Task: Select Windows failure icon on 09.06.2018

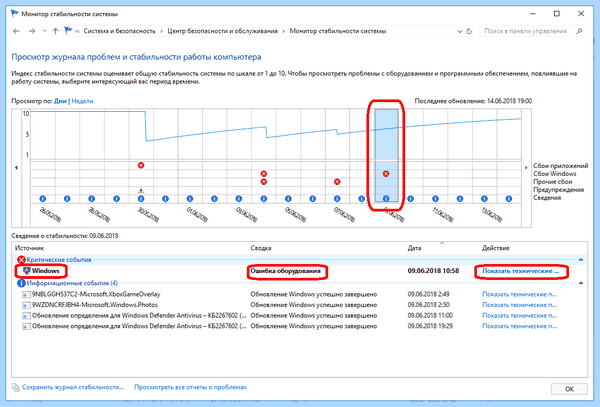Action: (x=386, y=174)
